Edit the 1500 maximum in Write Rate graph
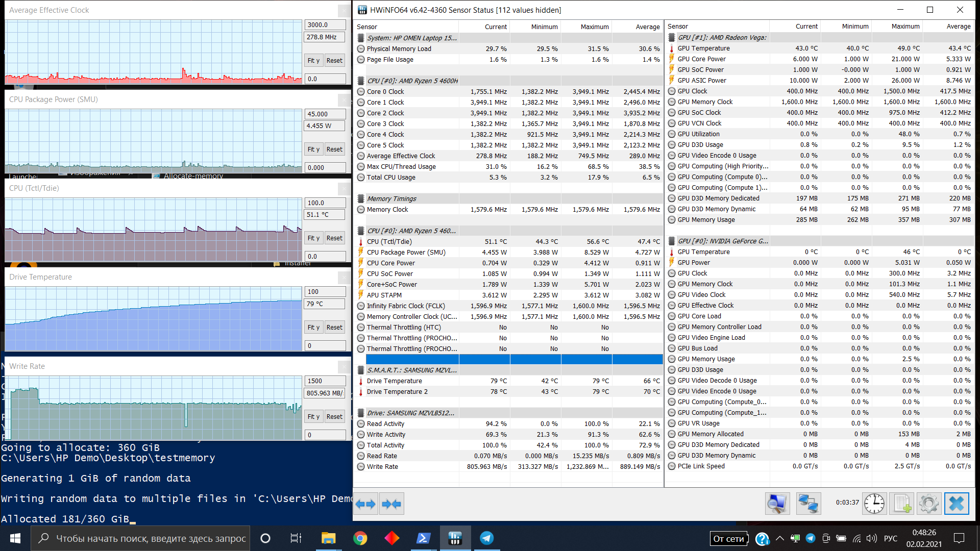The height and width of the screenshot is (551, 980). tap(325, 381)
